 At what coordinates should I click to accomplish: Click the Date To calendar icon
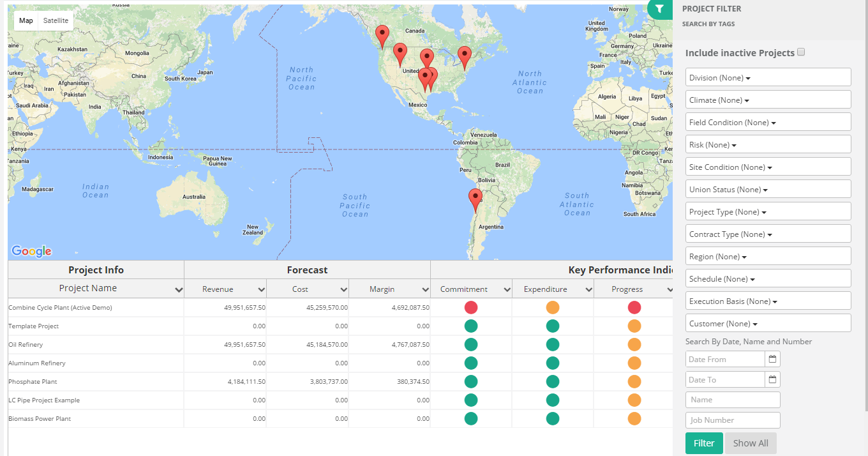772,379
